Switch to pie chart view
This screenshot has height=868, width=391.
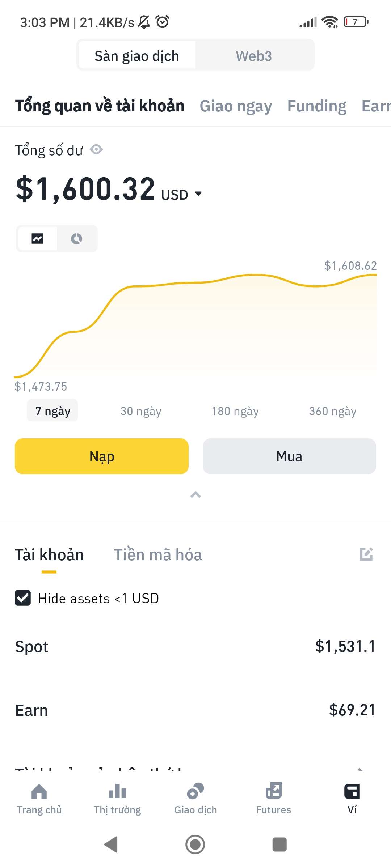[77, 239]
